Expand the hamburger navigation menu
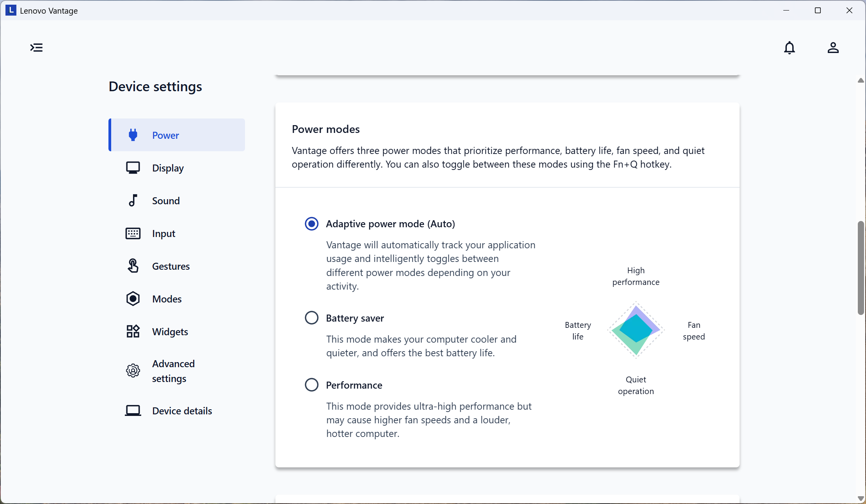Image resolution: width=866 pixels, height=504 pixels. click(36, 48)
